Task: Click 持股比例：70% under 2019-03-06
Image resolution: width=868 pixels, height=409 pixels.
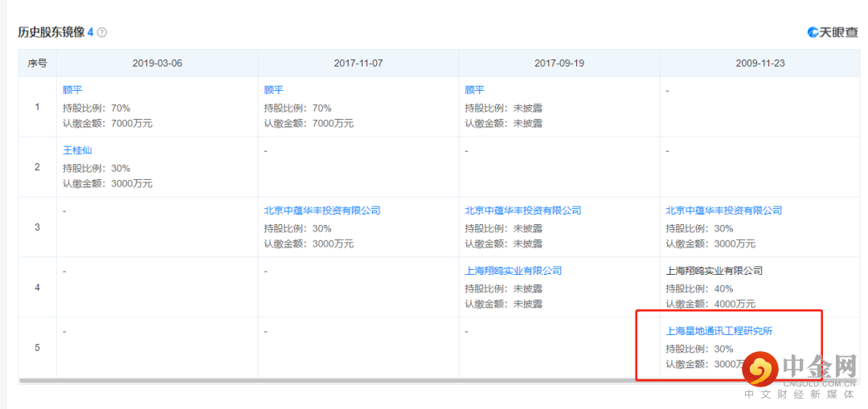Action: point(96,108)
